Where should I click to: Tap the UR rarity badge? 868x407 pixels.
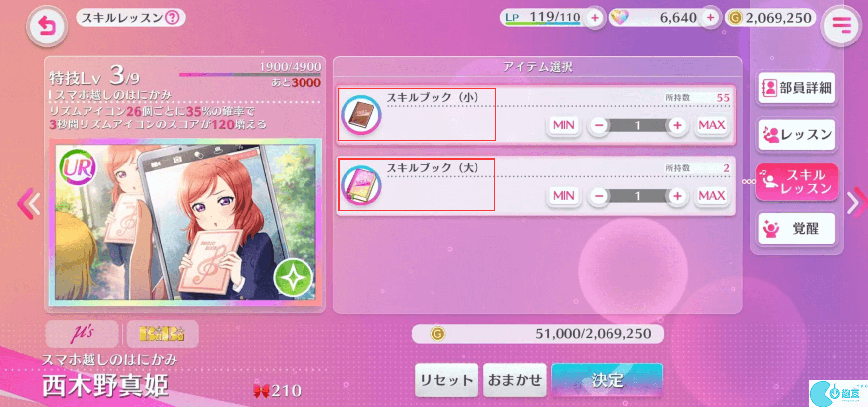coord(78,167)
